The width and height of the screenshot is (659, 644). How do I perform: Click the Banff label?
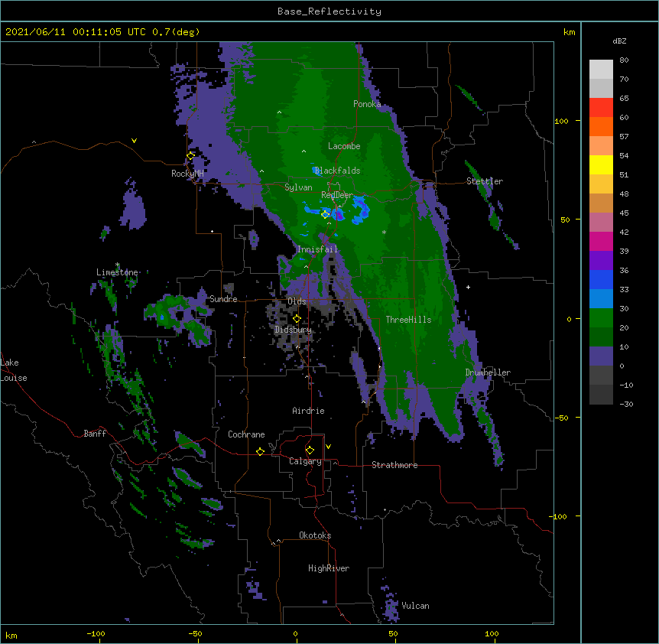pos(95,434)
